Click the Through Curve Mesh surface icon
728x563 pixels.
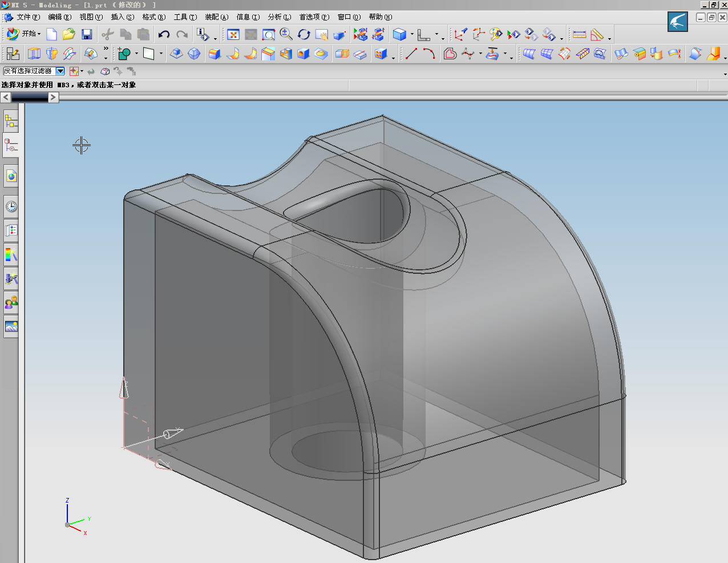click(x=547, y=54)
